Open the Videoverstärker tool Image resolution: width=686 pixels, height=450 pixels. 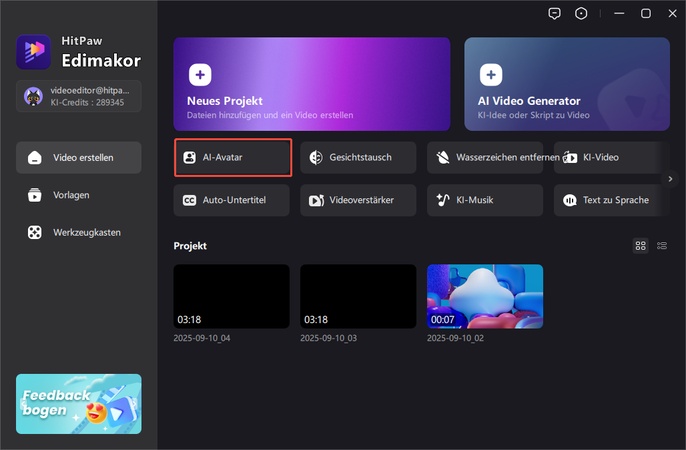coord(358,200)
